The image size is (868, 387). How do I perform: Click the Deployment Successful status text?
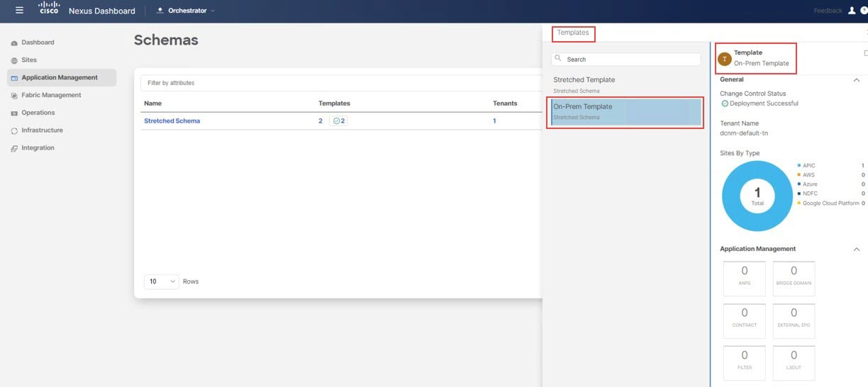pos(765,103)
